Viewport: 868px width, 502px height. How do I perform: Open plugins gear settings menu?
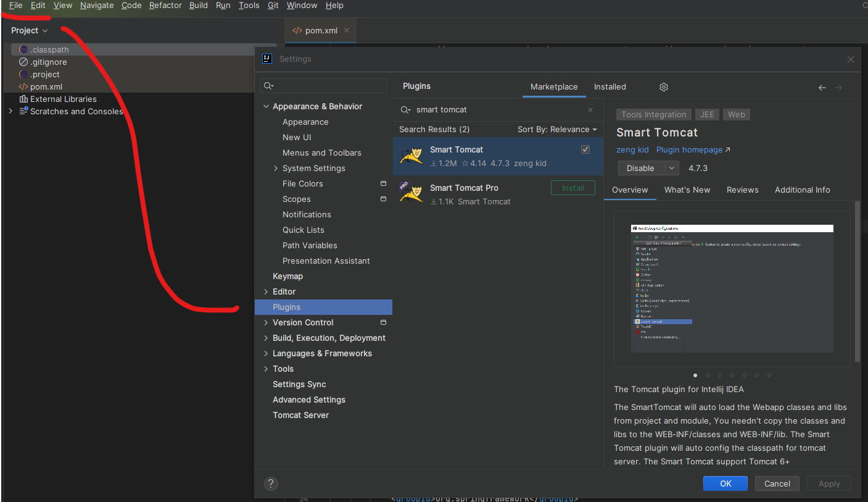click(x=664, y=87)
